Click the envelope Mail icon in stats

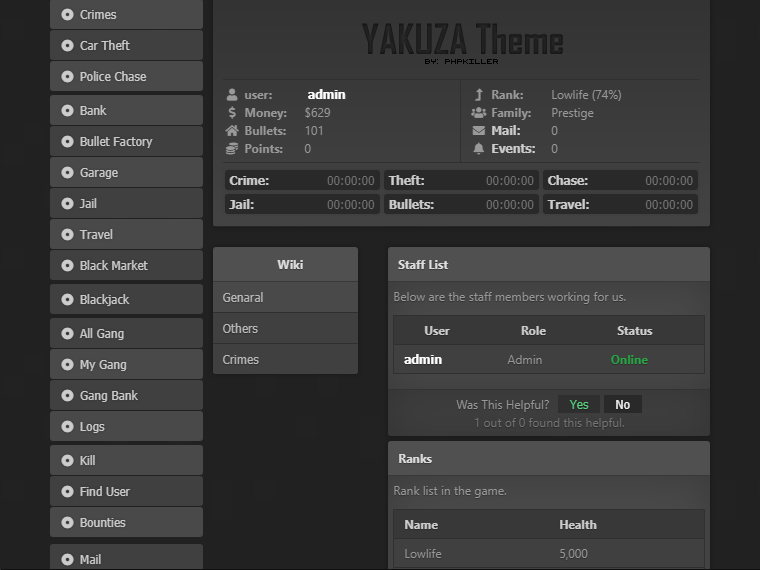(479, 131)
